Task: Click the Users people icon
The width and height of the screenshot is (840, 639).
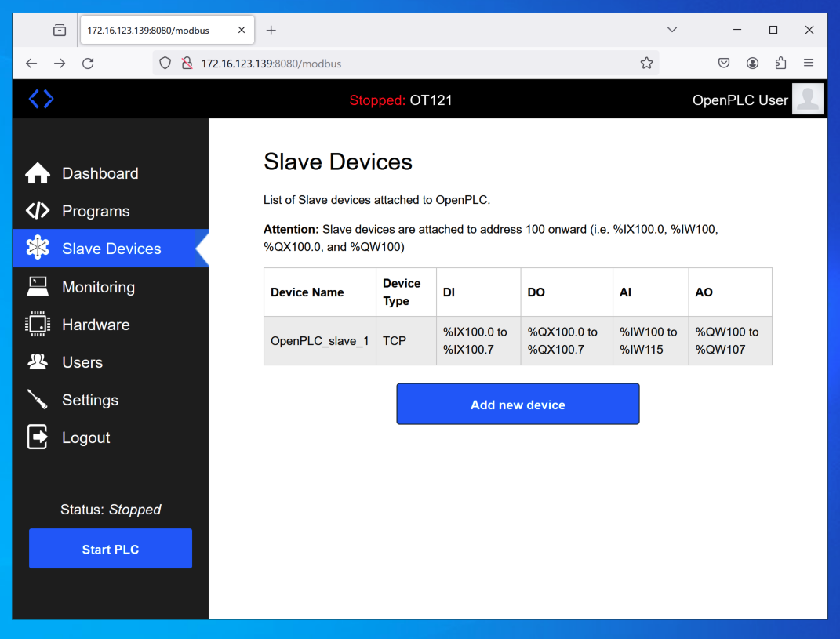Action: click(x=38, y=362)
